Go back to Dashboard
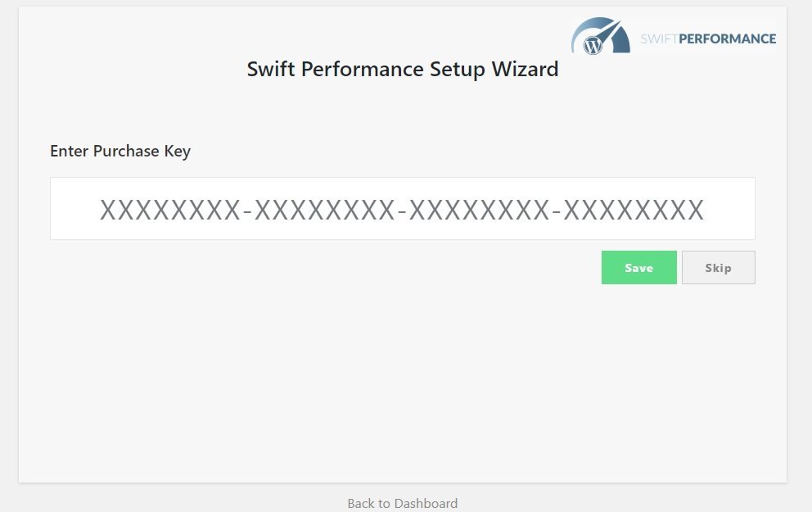 403,503
